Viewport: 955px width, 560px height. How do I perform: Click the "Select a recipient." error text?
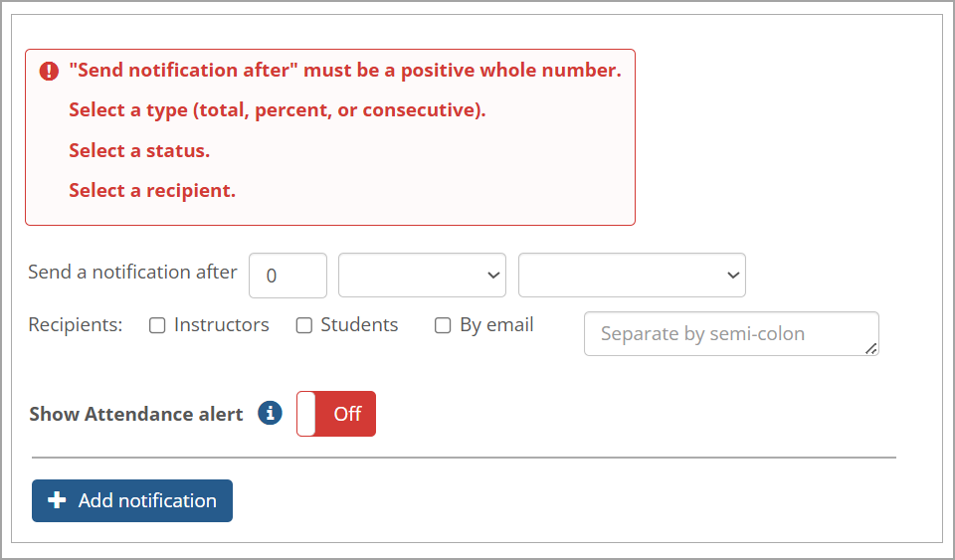pyautogui.click(x=152, y=191)
